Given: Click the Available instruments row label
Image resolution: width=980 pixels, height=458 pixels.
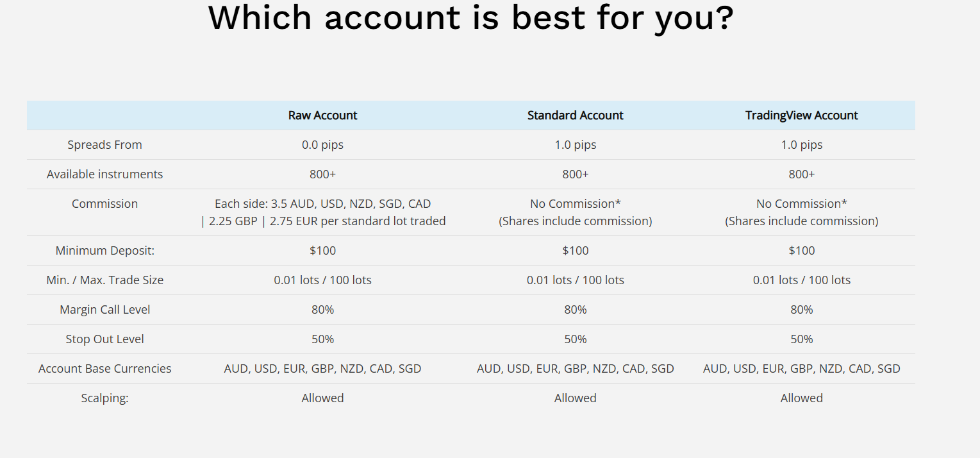Looking at the screenshot, I should [x=104, y=174].
